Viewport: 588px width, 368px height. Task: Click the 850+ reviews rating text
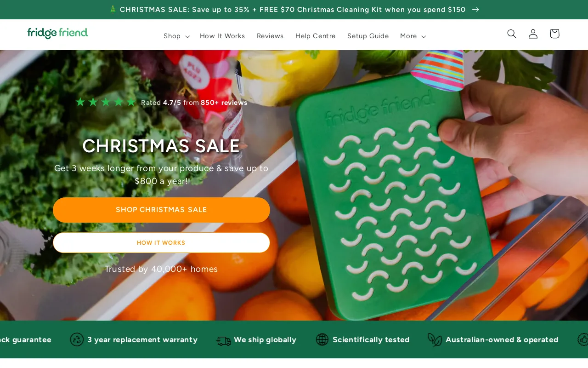point(224,103)
